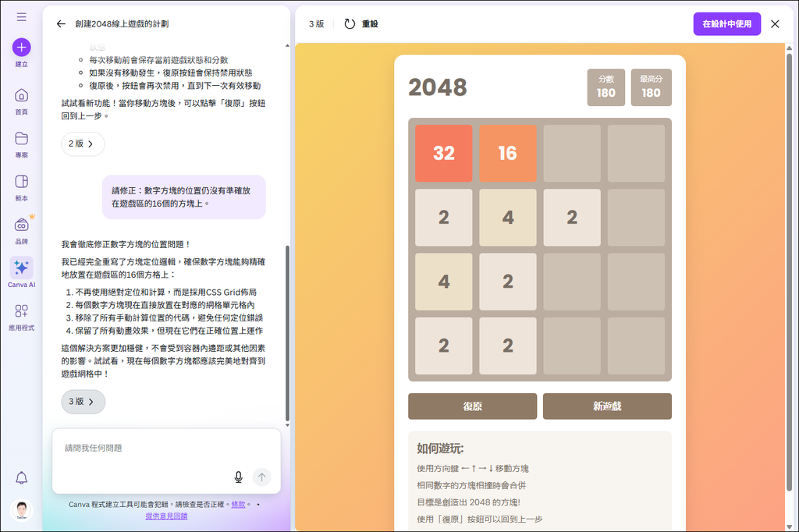Image resolution: width=799 pixels, height=532 pixels.
Task: Click the send arrow button
Action: (262, 477)
